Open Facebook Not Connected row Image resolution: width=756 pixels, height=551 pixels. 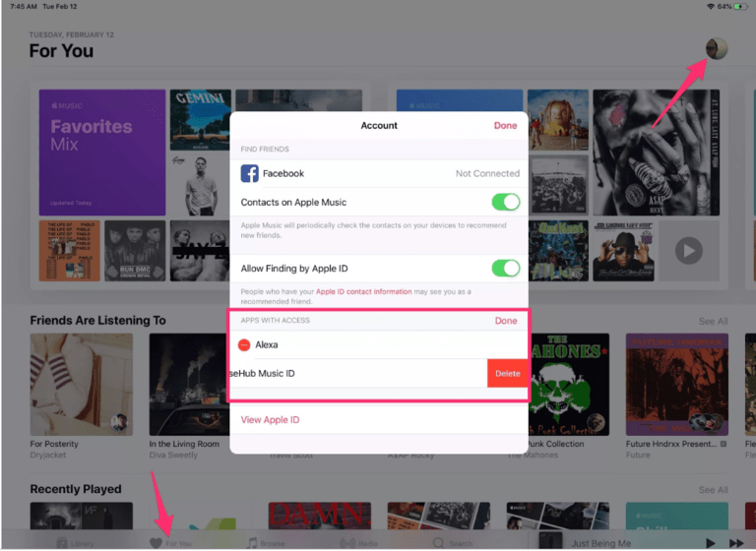(379, 173)
